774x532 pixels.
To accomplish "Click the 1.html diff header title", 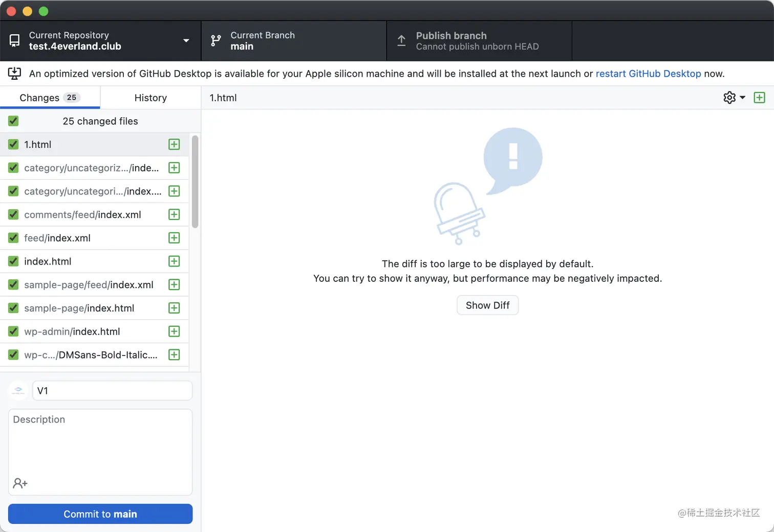I will 223,98.
